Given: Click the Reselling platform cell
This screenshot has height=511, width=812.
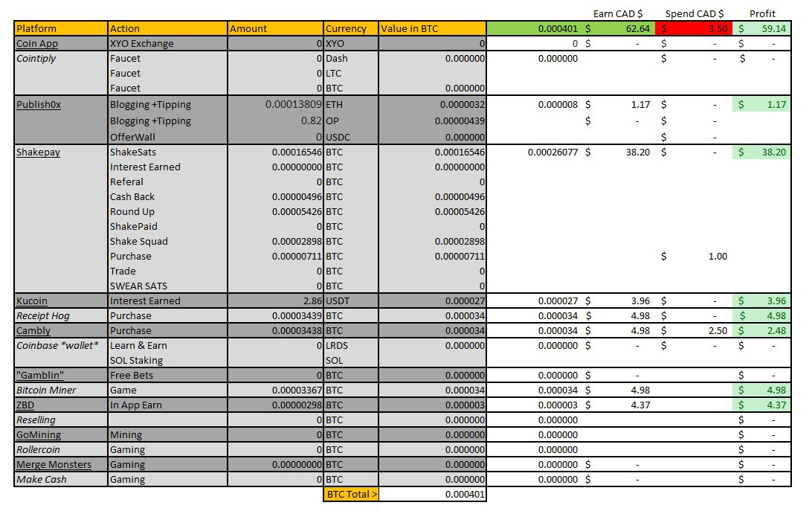Looking at the screenshot, I should point(61,420).
